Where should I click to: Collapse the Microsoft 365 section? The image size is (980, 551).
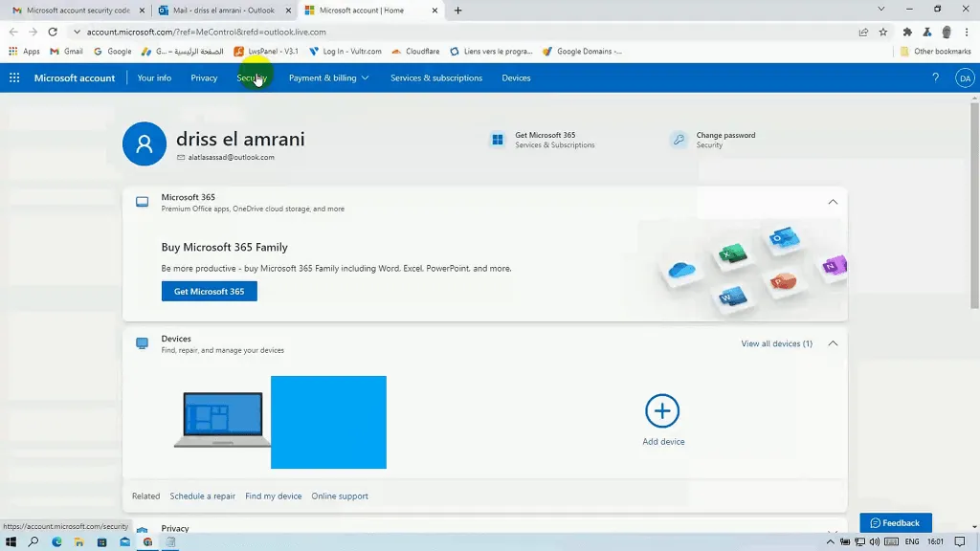tap(833, 202)
